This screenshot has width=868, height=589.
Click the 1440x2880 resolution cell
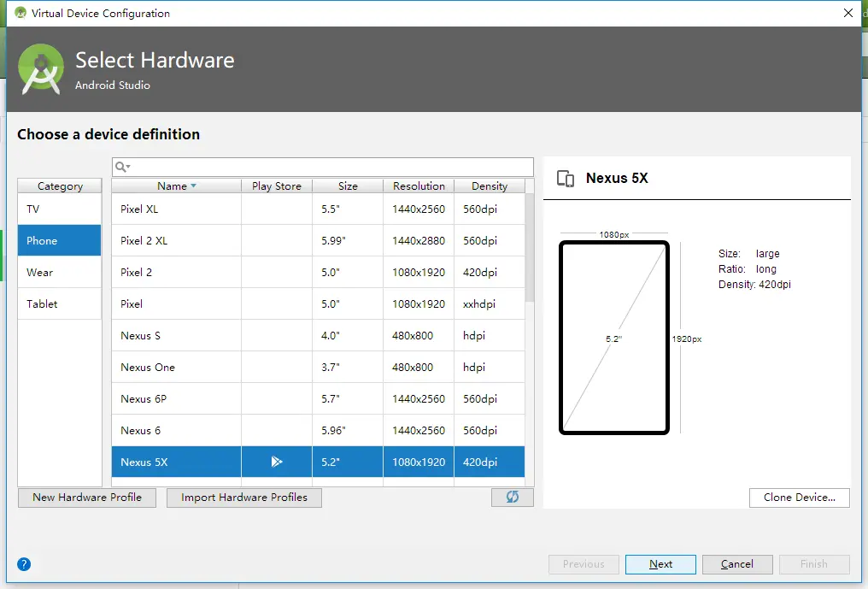pos(419,240)
